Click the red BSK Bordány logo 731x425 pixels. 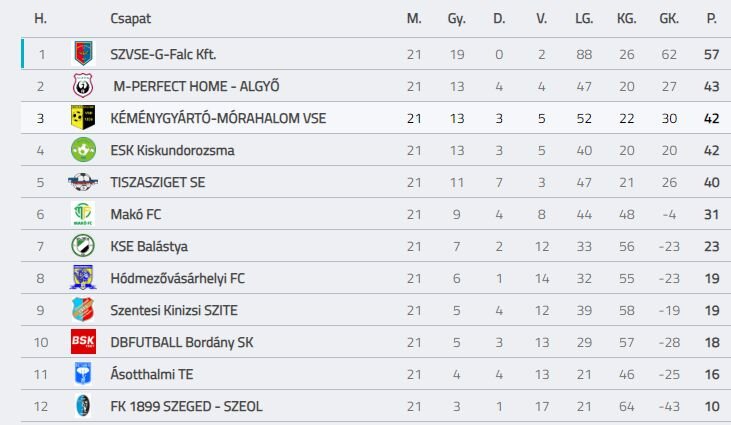point(83,342)
